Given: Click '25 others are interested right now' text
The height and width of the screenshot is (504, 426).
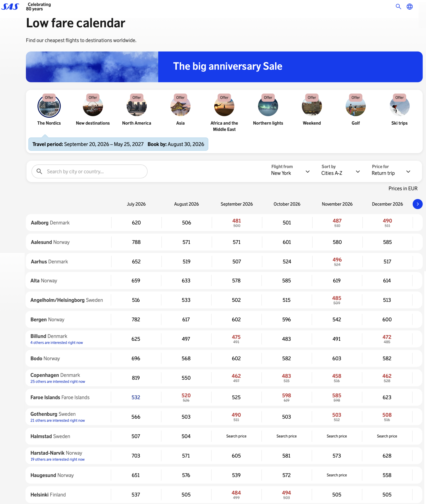Looking at the screenshot, I should [x=58, y=382].
